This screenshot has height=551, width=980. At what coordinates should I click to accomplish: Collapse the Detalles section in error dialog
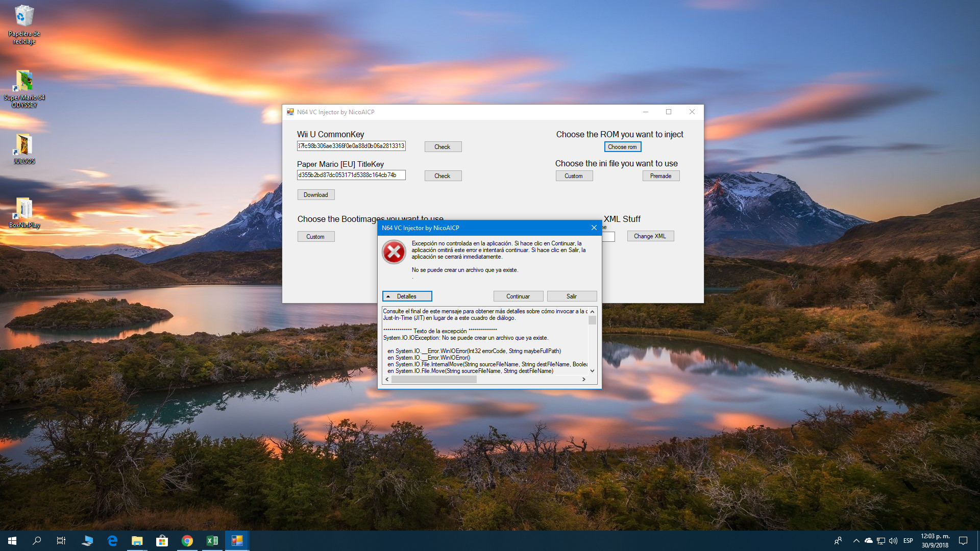click(407, 296)
